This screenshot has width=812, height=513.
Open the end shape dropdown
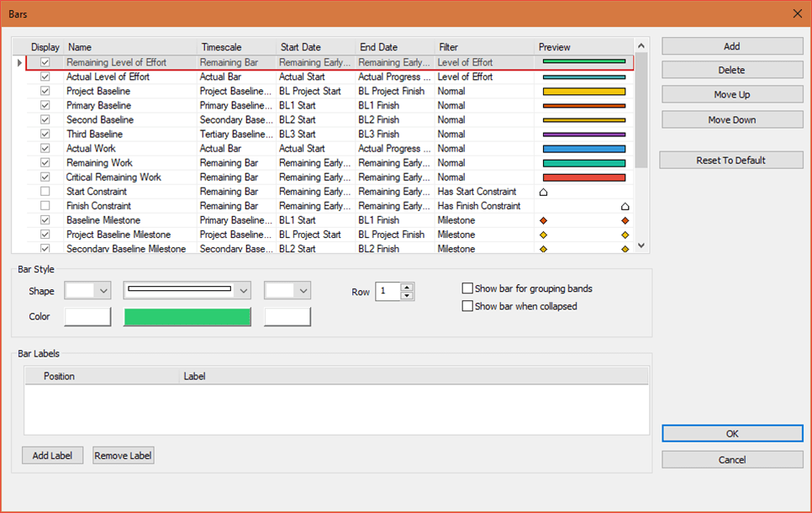pyautogui.click(x=287, y=291)
